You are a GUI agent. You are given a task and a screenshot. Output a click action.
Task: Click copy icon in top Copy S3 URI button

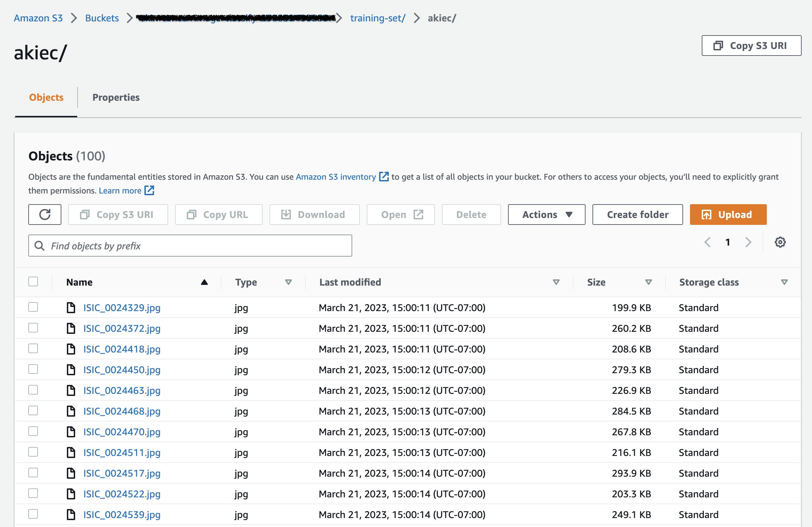718,46
